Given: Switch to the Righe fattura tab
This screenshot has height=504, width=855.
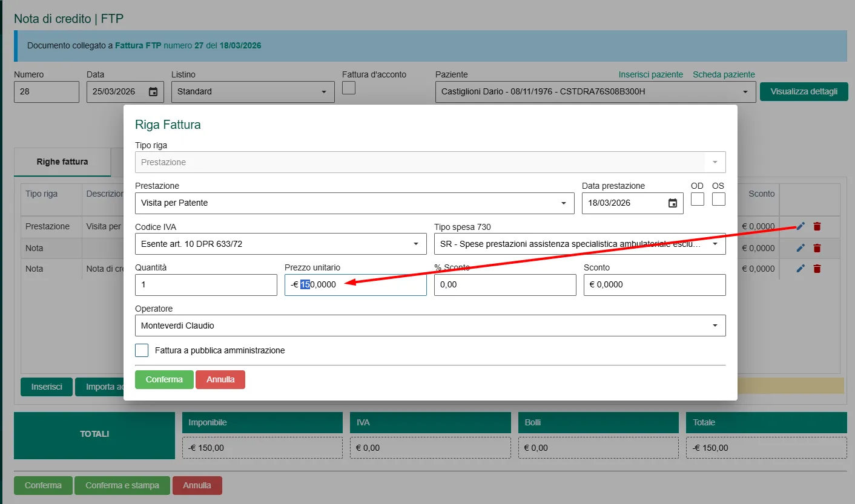Looking at the screenshot, I should coord(62,162).
